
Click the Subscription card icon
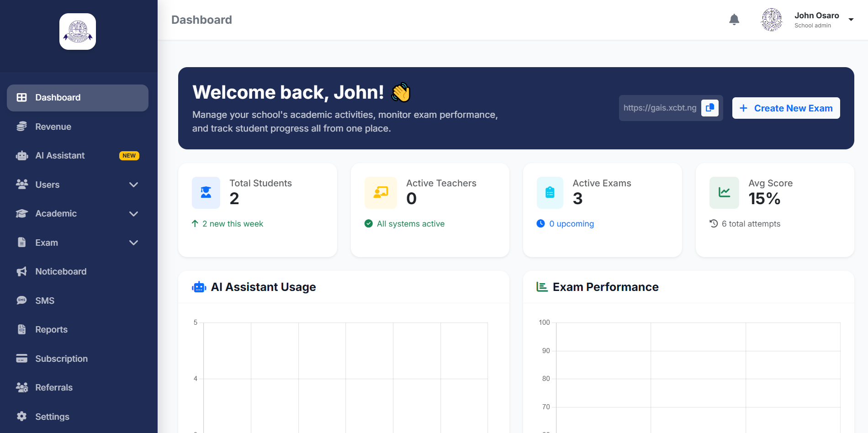pos(21,358)
